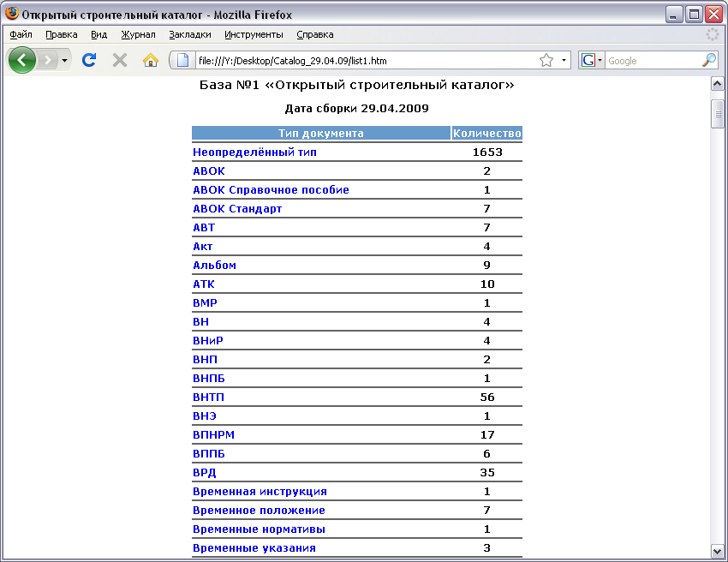The width and height of the screenshot is (728, 562).
Task: Click the Forward navigation arrow
Action: [47, 60]
